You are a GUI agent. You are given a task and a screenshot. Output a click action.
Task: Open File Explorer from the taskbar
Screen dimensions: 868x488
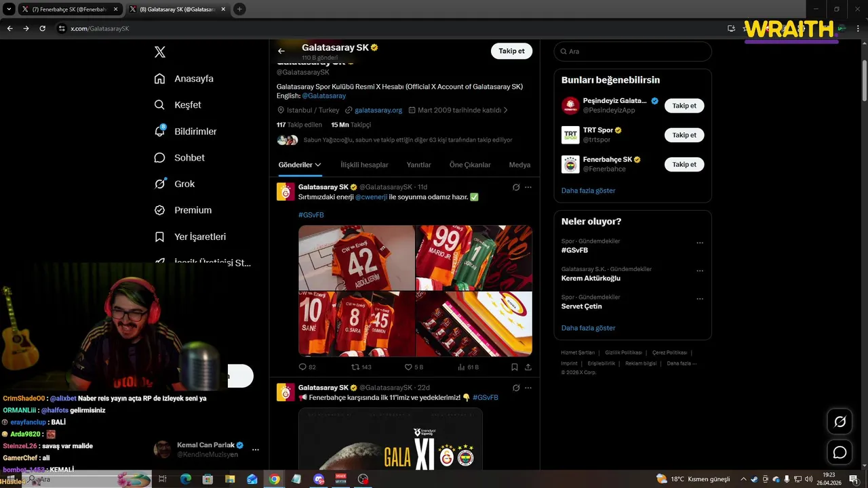click(230, 479)
